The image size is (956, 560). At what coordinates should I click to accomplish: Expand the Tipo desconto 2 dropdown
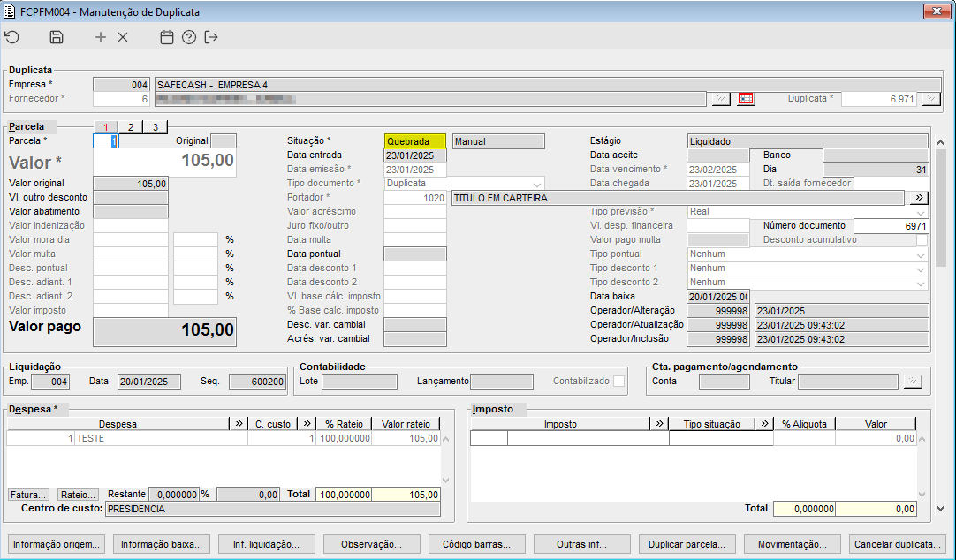(921, 283)
